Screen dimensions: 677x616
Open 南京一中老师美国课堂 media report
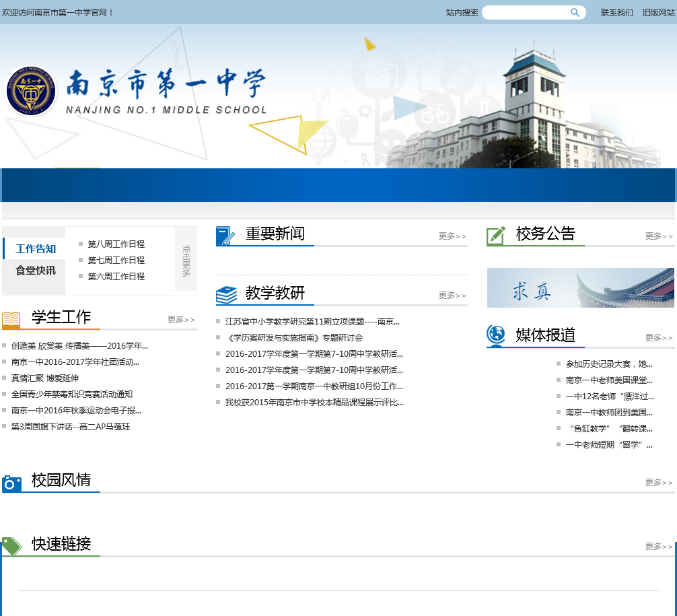coord(609,380)
